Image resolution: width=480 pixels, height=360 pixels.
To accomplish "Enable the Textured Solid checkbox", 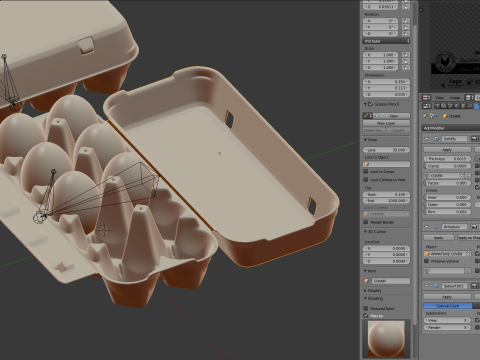I will pos(366,308).
